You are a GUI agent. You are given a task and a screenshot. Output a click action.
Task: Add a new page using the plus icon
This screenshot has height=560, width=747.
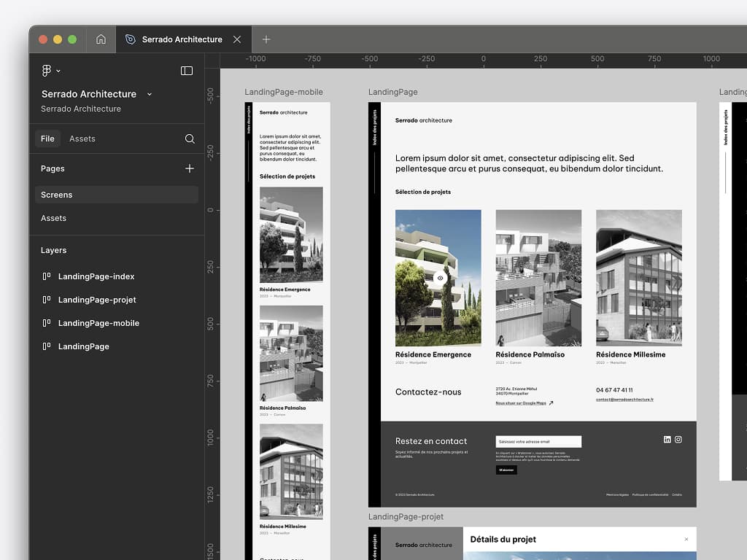[190, 168]
